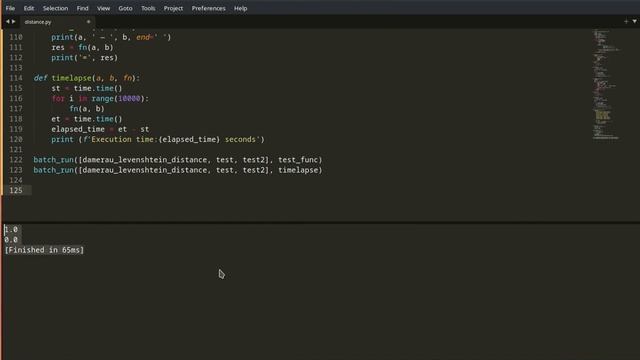Open the View menu
The height and width of the screenshot is (360, 640).
point(103,8)
